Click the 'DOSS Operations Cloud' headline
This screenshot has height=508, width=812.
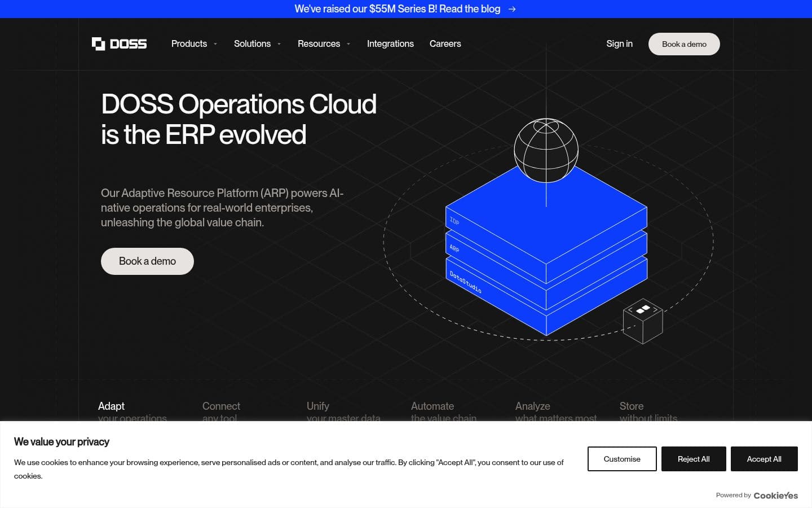point(239,119)
